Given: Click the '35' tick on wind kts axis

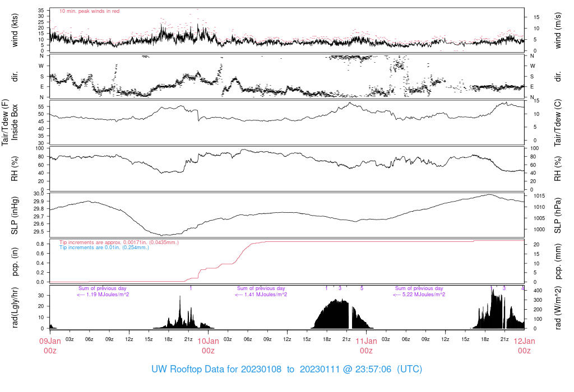Looking at the screenshot, I should [41, 10].
